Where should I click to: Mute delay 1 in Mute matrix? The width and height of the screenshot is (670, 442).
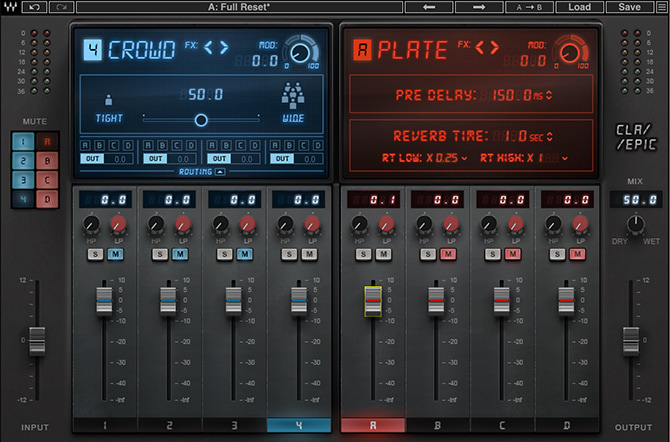click(23, 141)
